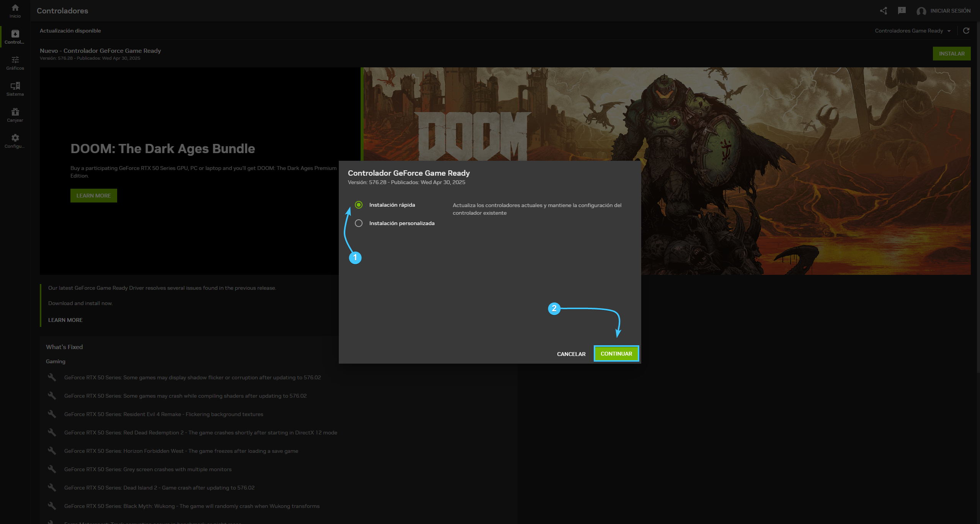Click Dead Island 2 game crash entry
The image size is (980, 524).
pos(159,488)
